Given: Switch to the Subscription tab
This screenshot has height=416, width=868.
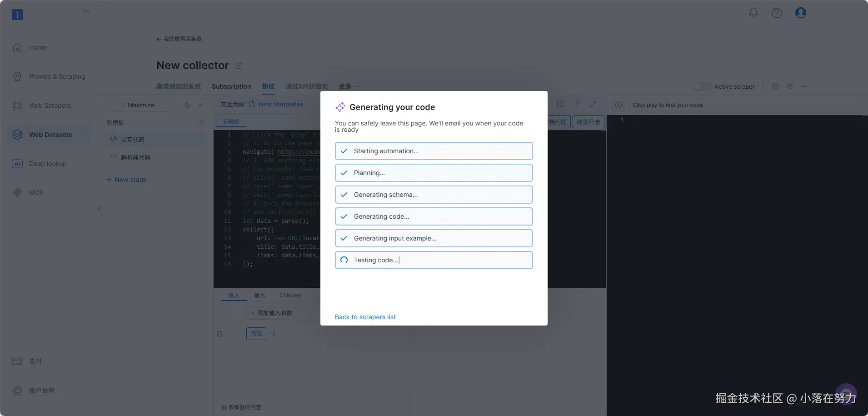Looking at the screenshot, I should tap(231, 86).
